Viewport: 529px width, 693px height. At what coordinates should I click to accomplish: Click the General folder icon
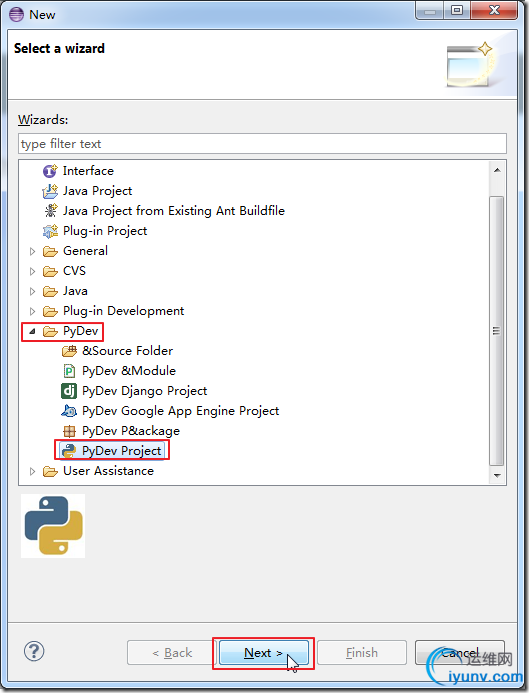(x=50, y=251)
